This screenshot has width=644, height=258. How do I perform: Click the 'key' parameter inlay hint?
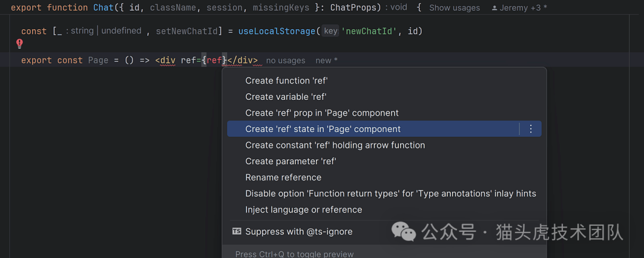(x=330, y=31)
